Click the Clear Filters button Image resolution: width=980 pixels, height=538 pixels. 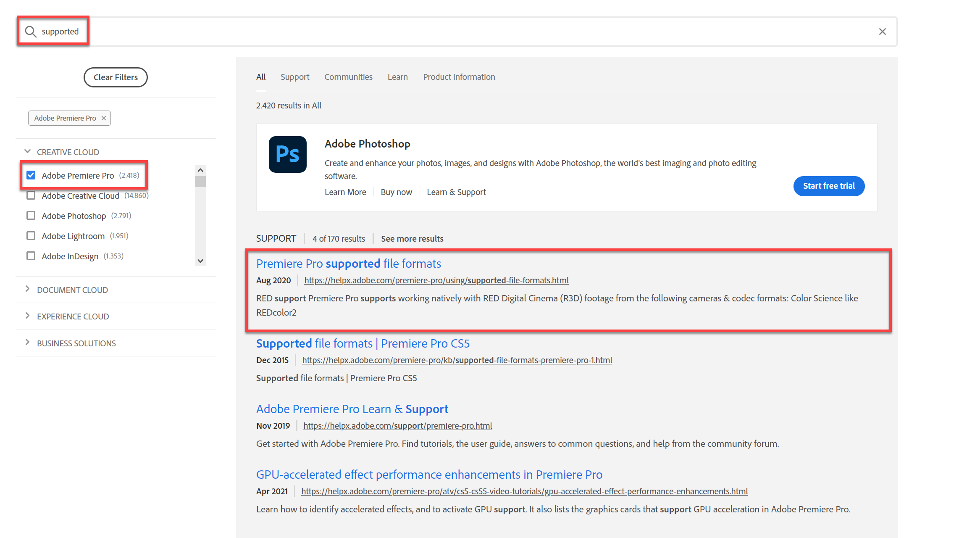[115, 77]
